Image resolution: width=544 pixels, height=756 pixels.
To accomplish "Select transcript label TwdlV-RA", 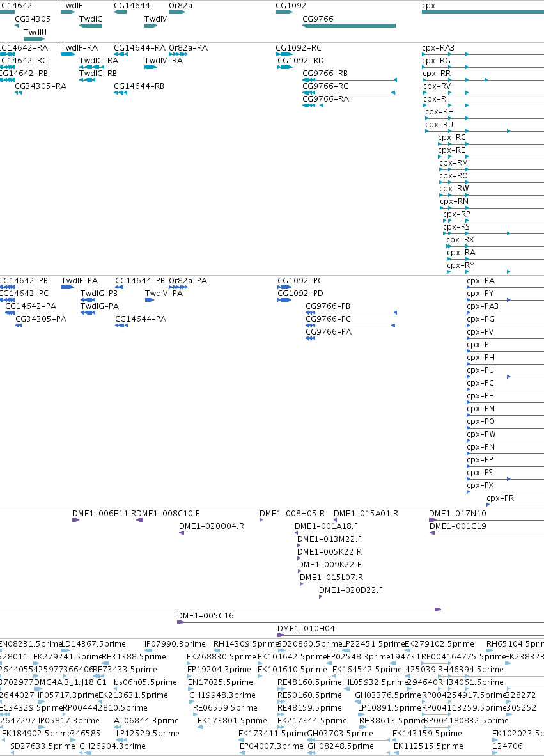I will [164, 60].
